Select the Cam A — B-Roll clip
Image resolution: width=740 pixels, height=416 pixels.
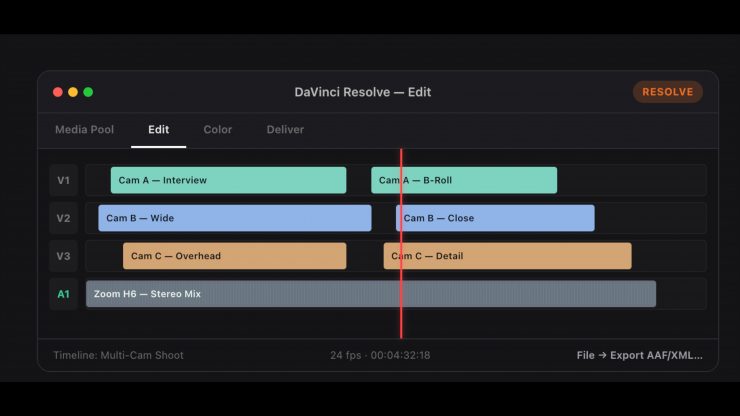click(464, 180)
